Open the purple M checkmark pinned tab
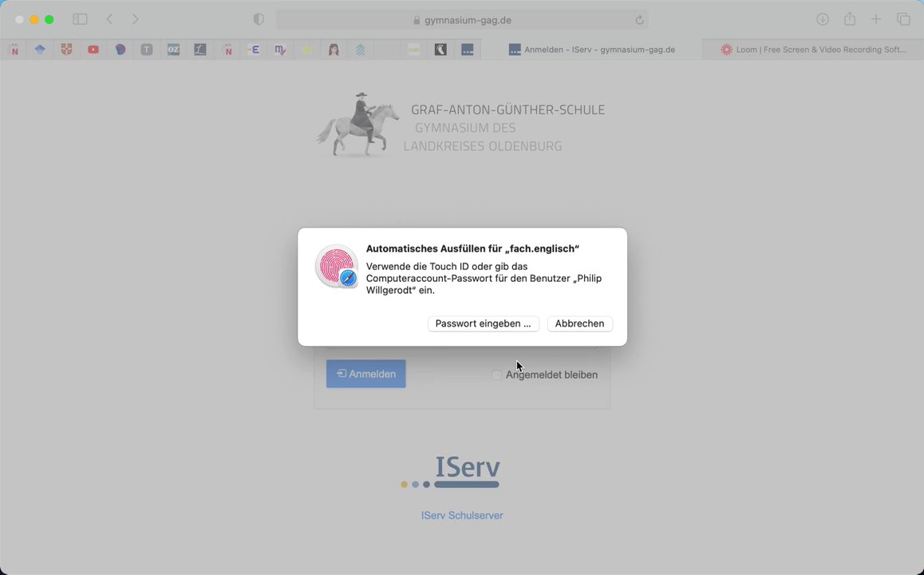 [x=280, y=50]
